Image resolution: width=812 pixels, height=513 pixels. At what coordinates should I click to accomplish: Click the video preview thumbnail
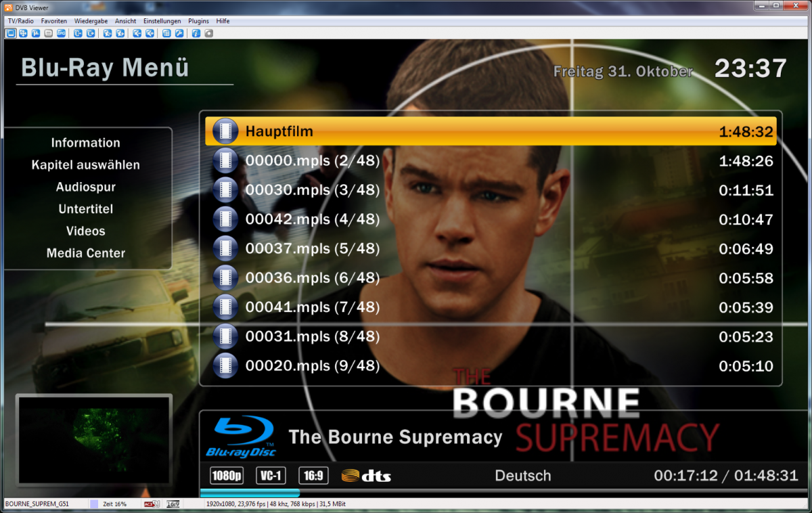click(x=94, y=439)
